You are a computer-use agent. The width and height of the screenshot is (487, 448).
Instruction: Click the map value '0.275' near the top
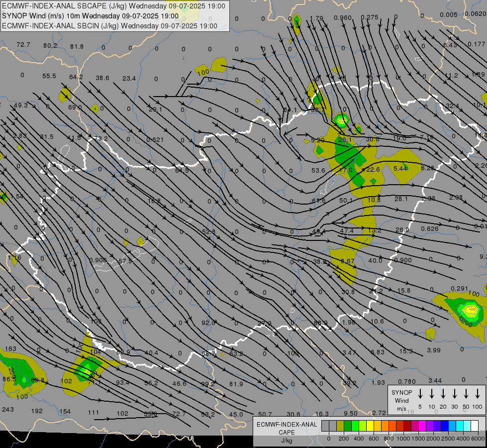tap(370, 17)
